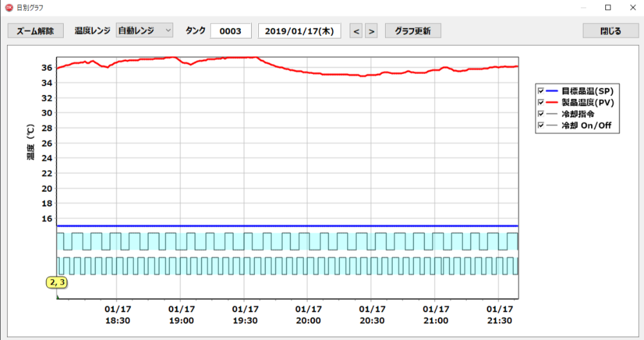Hide the 冷却指令 series via checkbox
Screen dimensions: 644x340
click(x=541, y=114)
